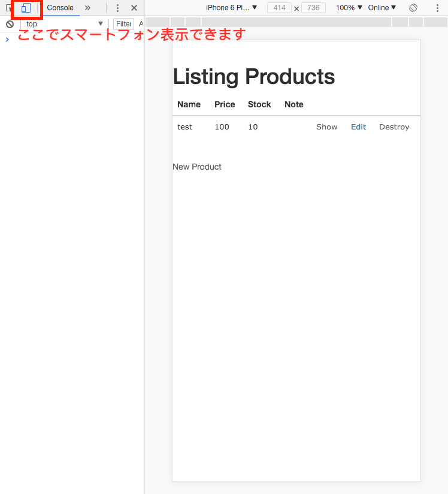The height and width of the screenshot is (494, 448).
Task: Click the Listing Products heading
Action: tap(254, 77)
